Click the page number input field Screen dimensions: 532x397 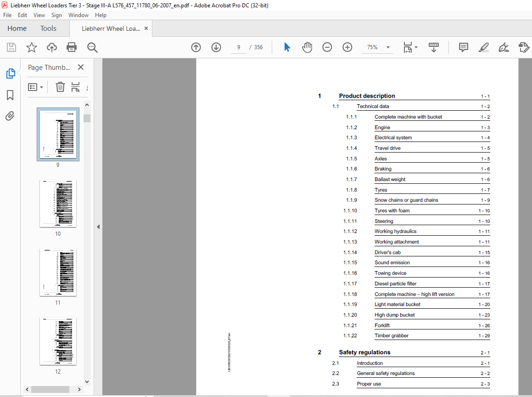pyautogui.click(x=239, y=47)
